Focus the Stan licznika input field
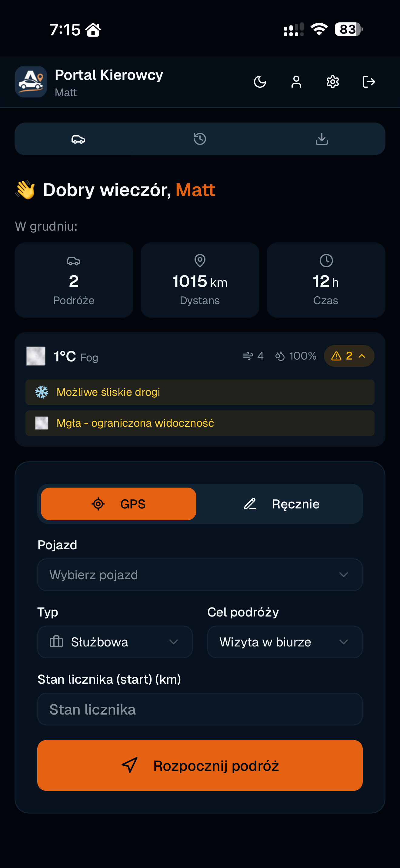This screenshot has height=868, width=400. (x=200, y=709)
